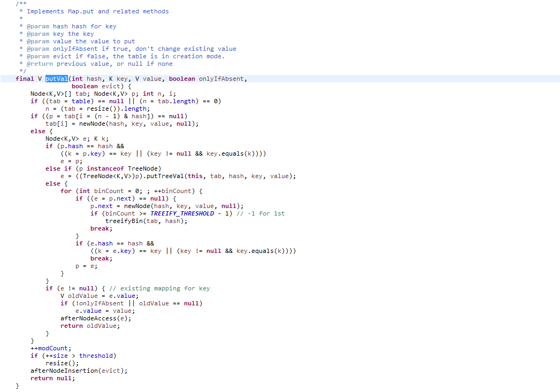Click '// existing mapping for key' comment
Viewport: 560px width, 392px height.
159,288
